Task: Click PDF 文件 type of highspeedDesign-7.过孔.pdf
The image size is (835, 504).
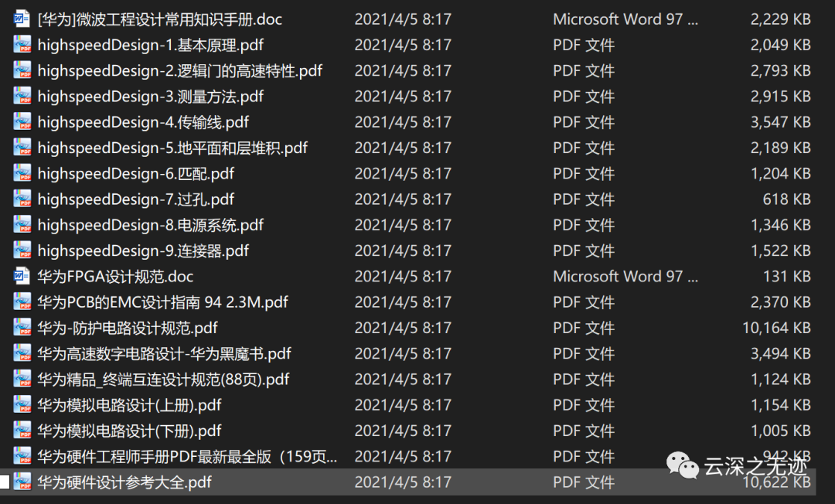Action: (584, 199)
